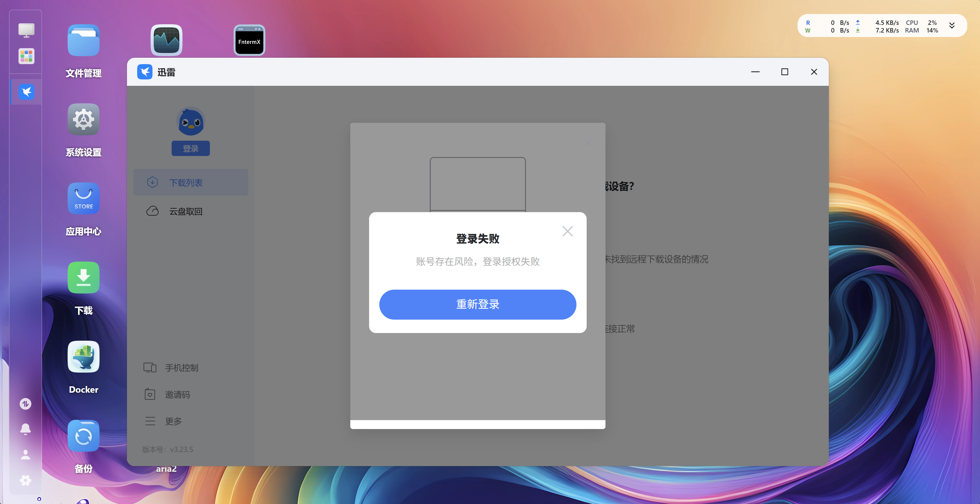Viewport: 980px width, 504px height.
Task: Open notifications bell in dock
Action: click(x=26, y=429)
